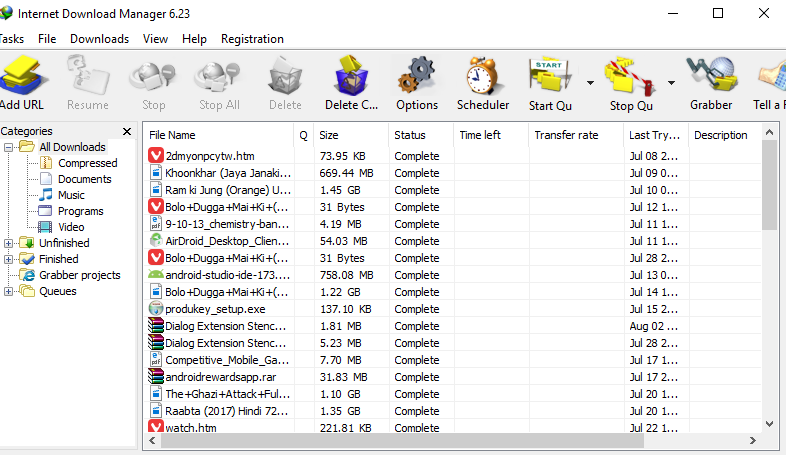The width and height of the screenshot is (786, 455).
Task: Open the View menu
Action: (x=155, y=39)
